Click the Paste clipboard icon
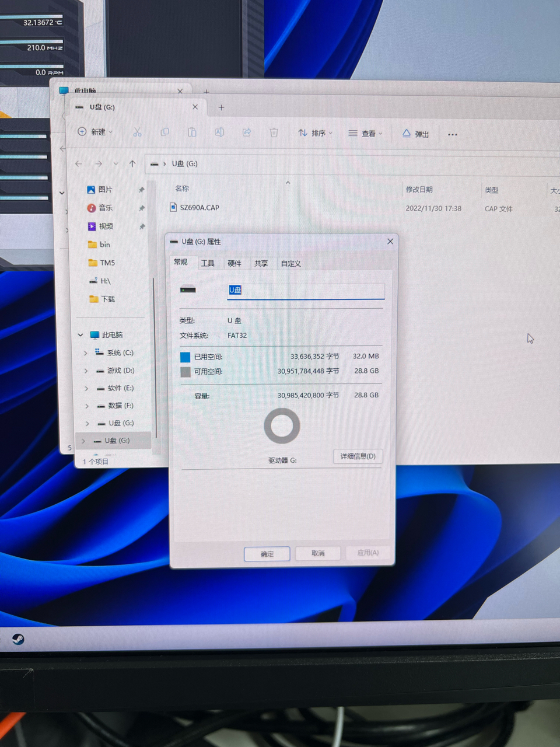560x747 pixels. 192,132
